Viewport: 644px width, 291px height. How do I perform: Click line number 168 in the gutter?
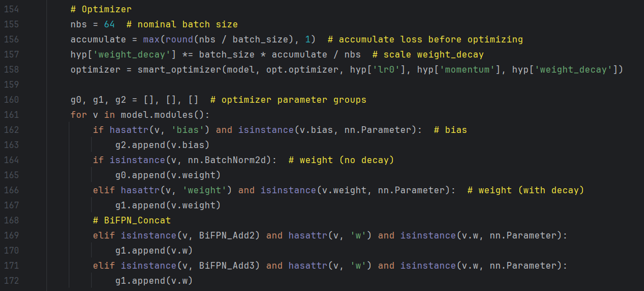coord(12,220)
